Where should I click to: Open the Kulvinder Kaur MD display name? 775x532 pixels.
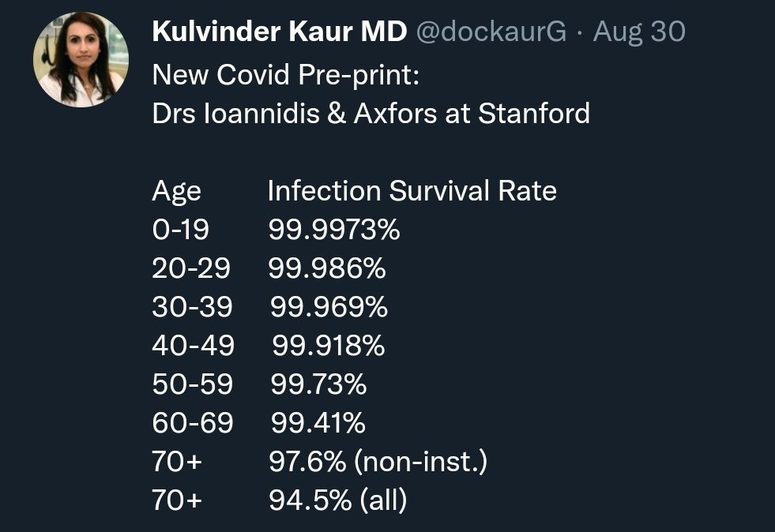point(280,32)
